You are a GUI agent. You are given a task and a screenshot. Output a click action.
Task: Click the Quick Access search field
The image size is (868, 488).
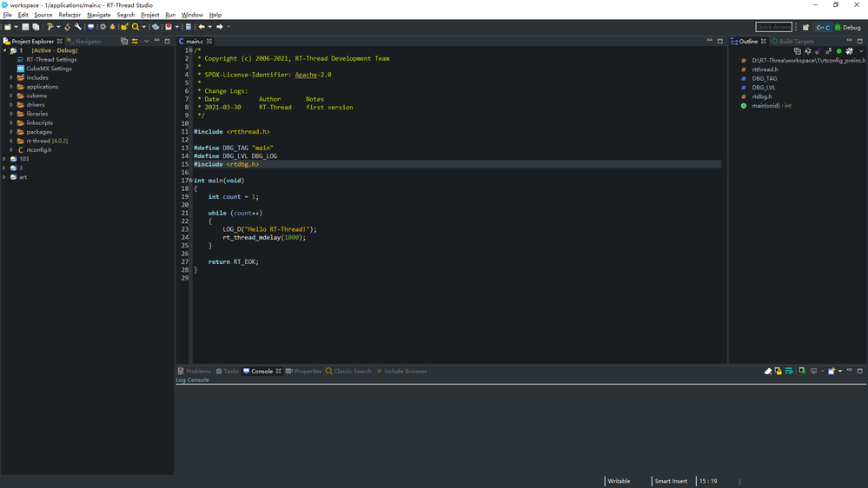(x=773, y=27)
